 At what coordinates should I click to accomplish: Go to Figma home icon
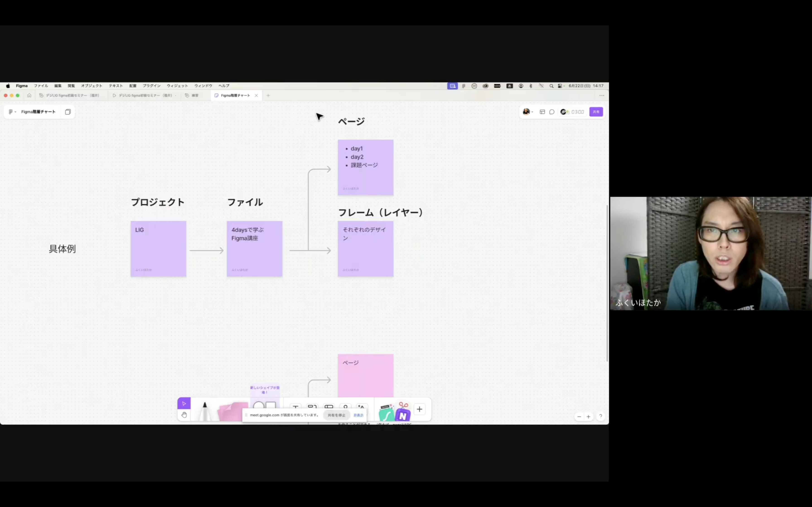pos(29,96)
